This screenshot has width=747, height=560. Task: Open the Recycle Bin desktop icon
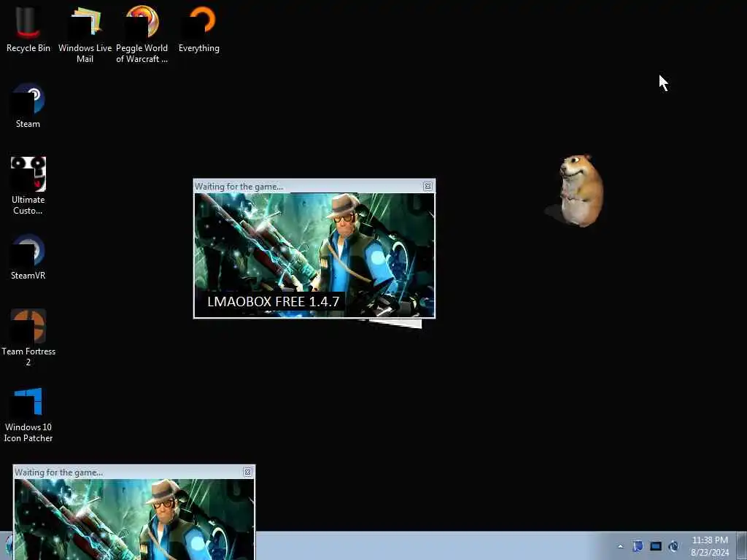[x=28, y=28]
